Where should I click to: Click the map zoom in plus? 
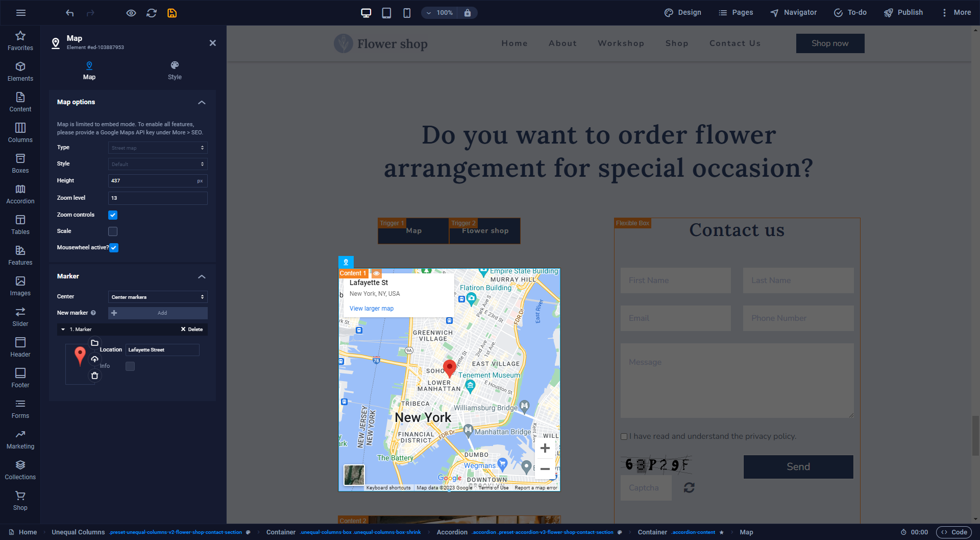[545, 448]
